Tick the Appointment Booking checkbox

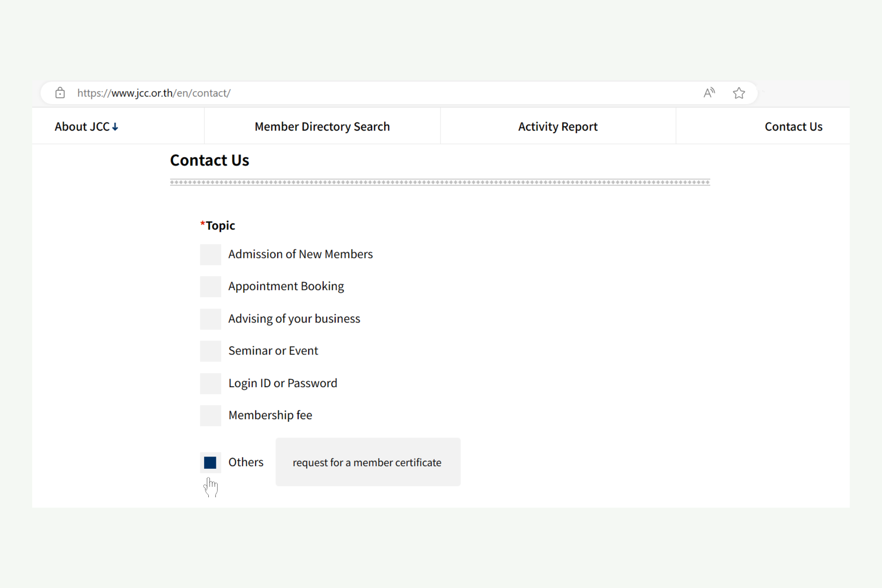pyautogui.click(x=210, y=286)
